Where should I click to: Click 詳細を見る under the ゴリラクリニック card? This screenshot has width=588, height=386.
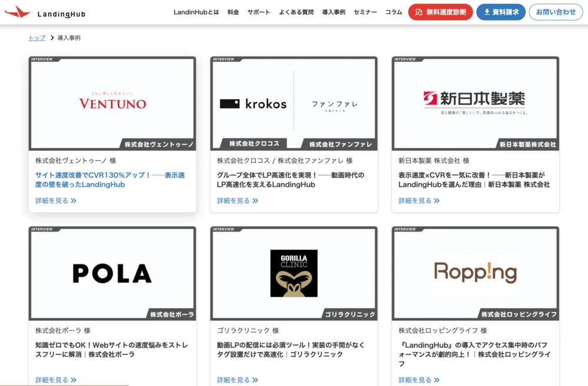pyautogui.click(x=238, y=380)
